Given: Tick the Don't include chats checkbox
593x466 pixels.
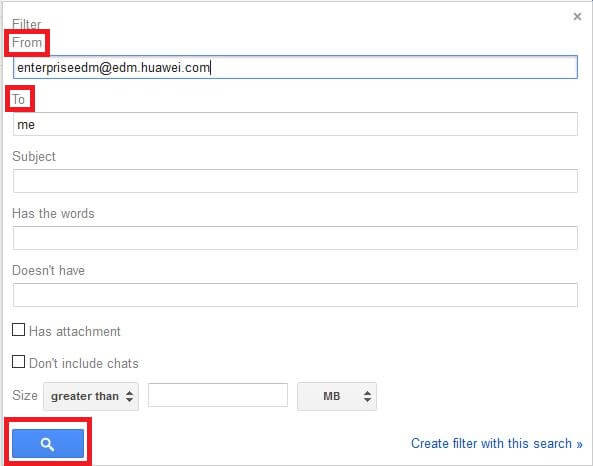Looking at the screenshot, I should (18, 362).
